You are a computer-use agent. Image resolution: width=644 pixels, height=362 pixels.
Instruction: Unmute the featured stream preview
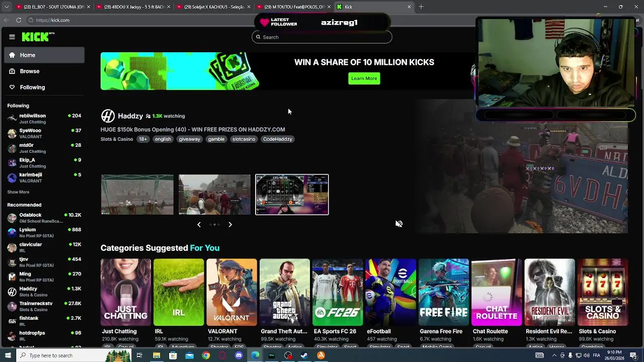pyautogui.click(x=399, y=224)
